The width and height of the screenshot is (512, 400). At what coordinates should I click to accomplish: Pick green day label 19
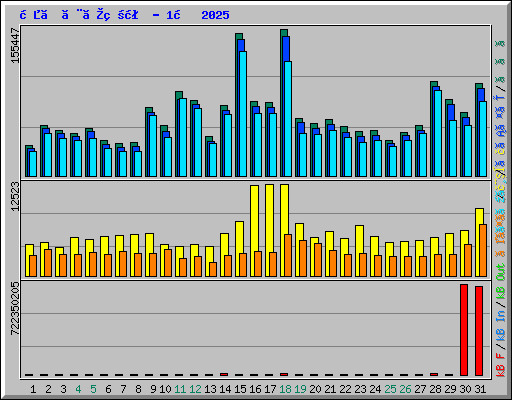click(300, 389)
